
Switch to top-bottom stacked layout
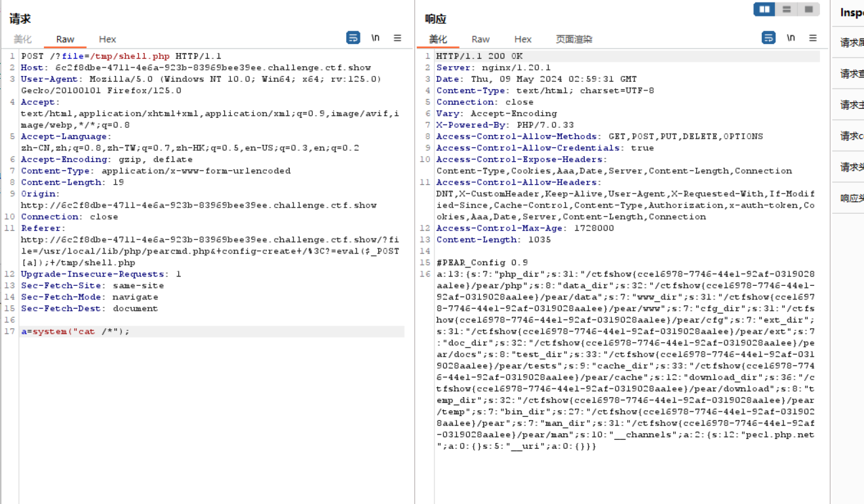click(x=787, y=9)
